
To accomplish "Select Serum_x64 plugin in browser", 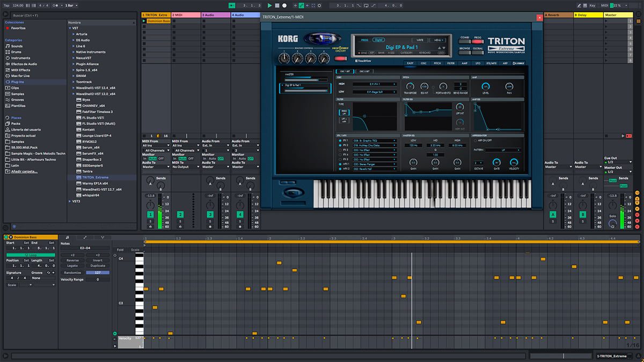I will pos(91,147).
